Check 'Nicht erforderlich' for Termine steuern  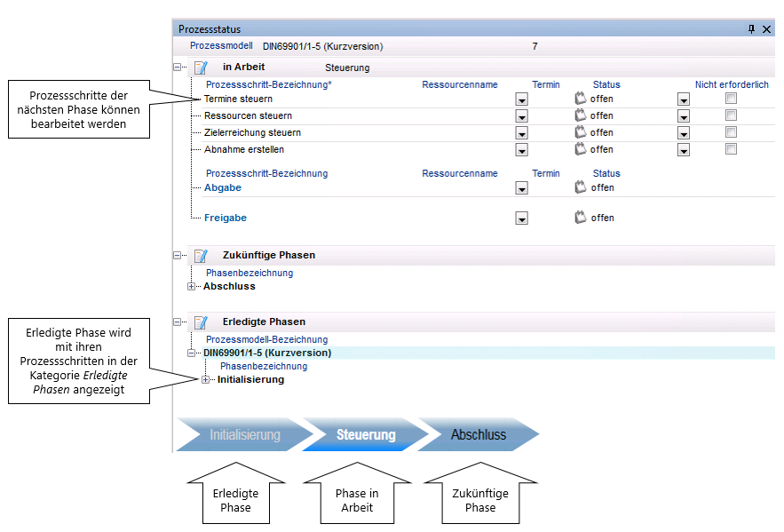[731, 99]
